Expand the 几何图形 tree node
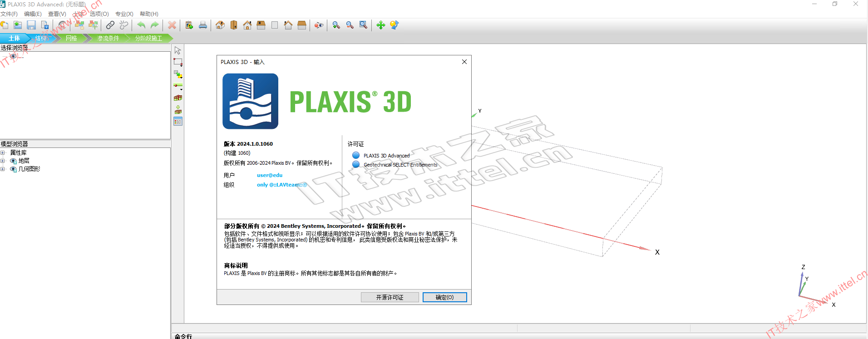Screen dimensions: 868x339 [3, 169]
